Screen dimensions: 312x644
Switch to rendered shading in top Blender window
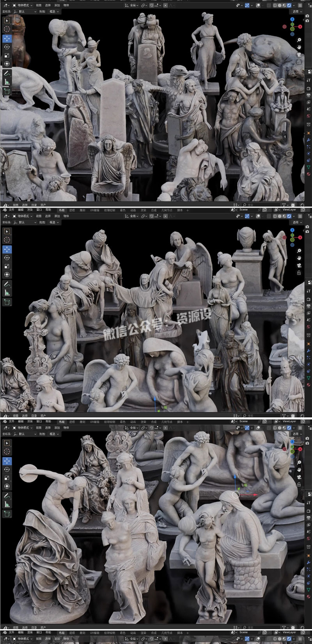(289, 5)
